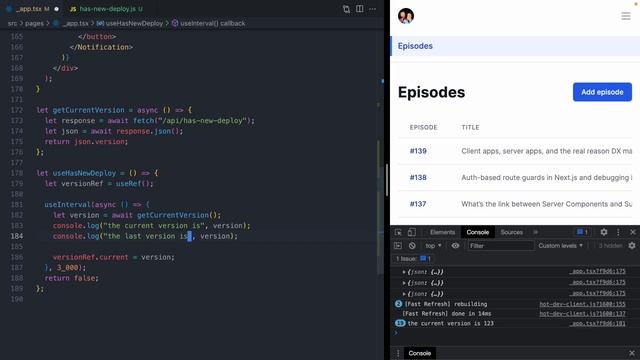The height and width of the screenshot is (360, 640).
Task: Open console settings gear near hidden count
Action: [x=632, y=245]
